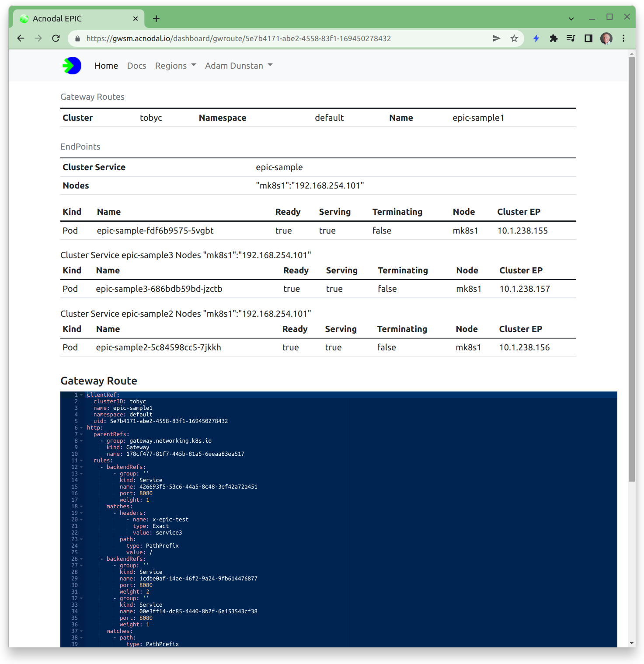Click pod name epic-sample3-686bdb59bd-jzctb
This screenshot has height=664, width=644.
point(159,289)
